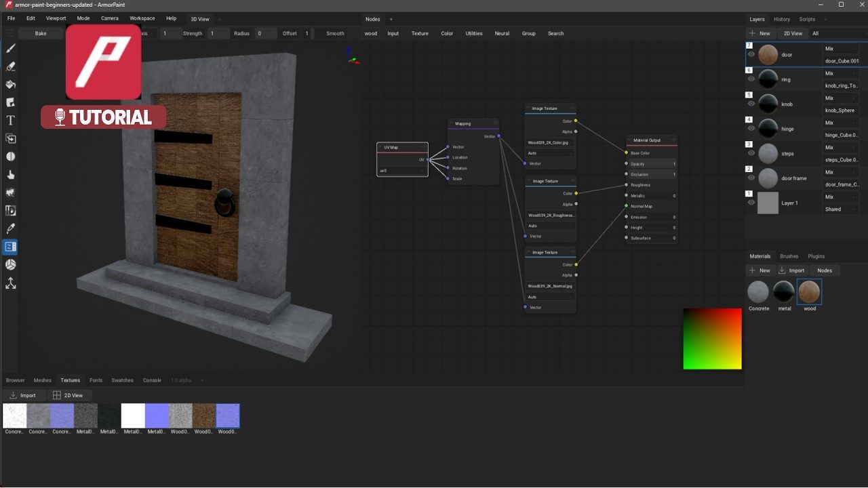The width and height of the screenshot is (868, 488).
Task: Open blend mode dropdown for door layer
Action: coord(841,49)
